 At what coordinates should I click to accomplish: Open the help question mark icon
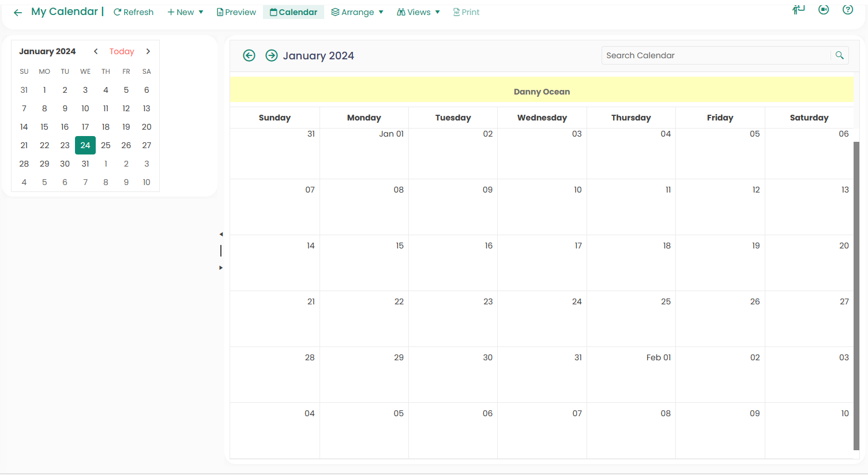pyautogui.click(x=847, y=10)
